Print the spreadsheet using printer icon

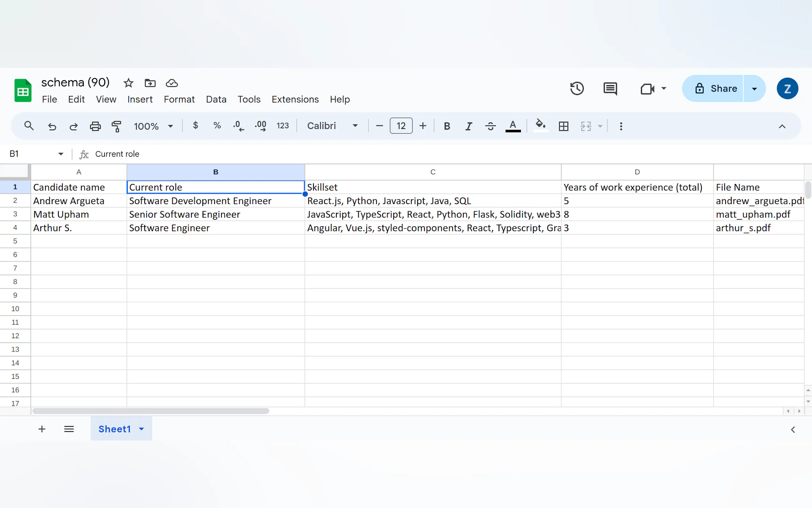(x=95, y=126)
